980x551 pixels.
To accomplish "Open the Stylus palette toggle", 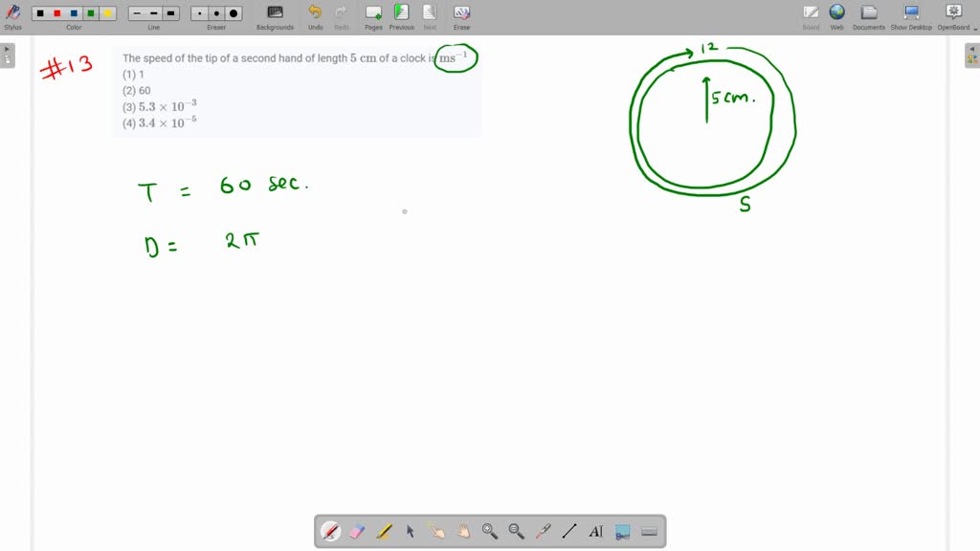I will (12, 16).
